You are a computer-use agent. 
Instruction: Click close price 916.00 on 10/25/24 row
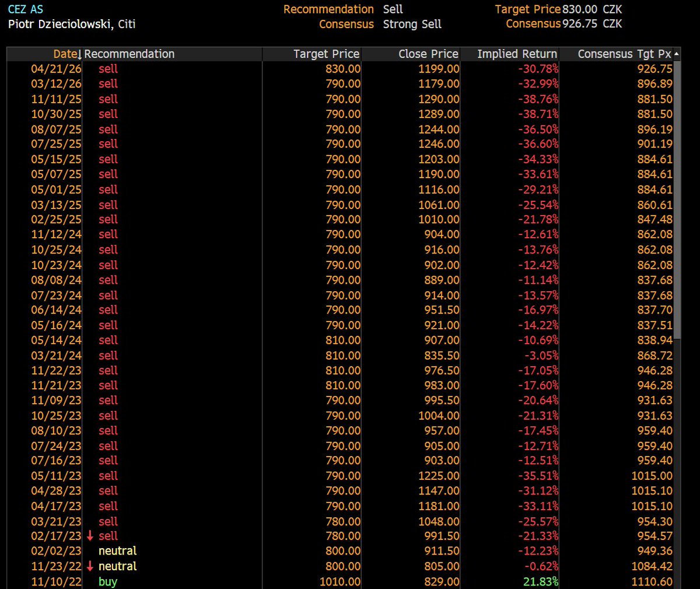pos(442,249)
